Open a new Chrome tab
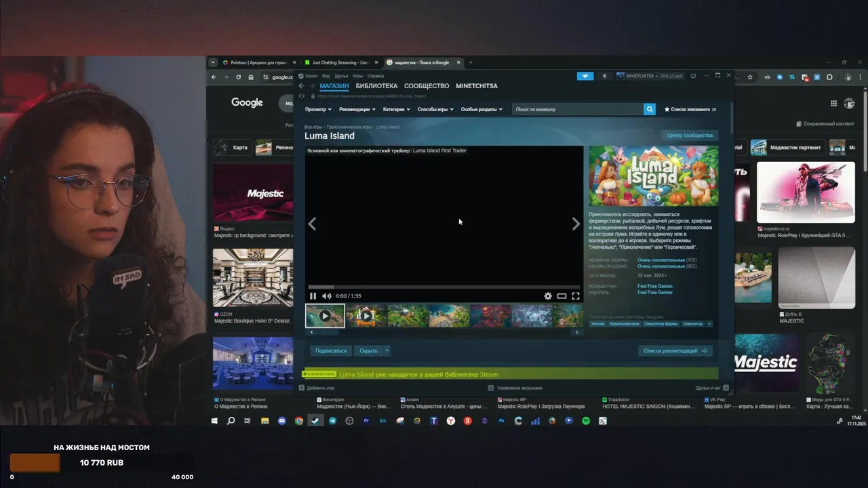The image size is (868, 488). point(471,62)
